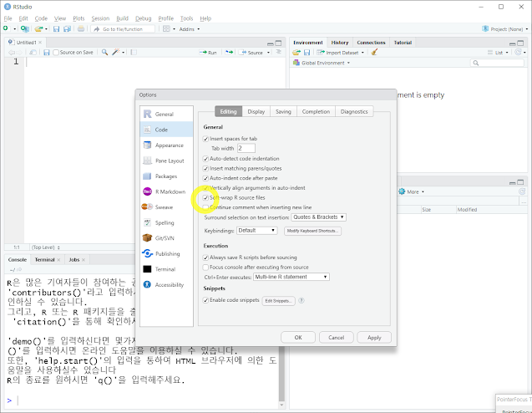
Task: Switch to the Terminal tab in console pane
Action: pos(44,260)
